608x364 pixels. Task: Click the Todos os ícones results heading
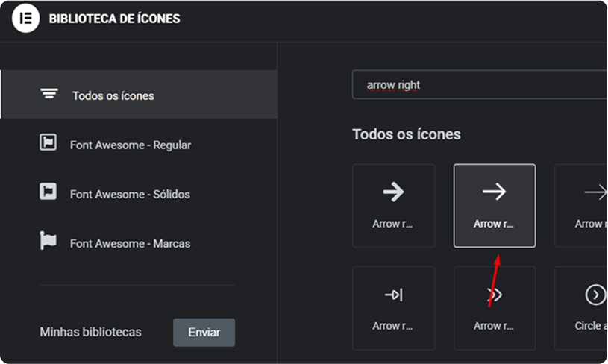(x=406, y=134)
